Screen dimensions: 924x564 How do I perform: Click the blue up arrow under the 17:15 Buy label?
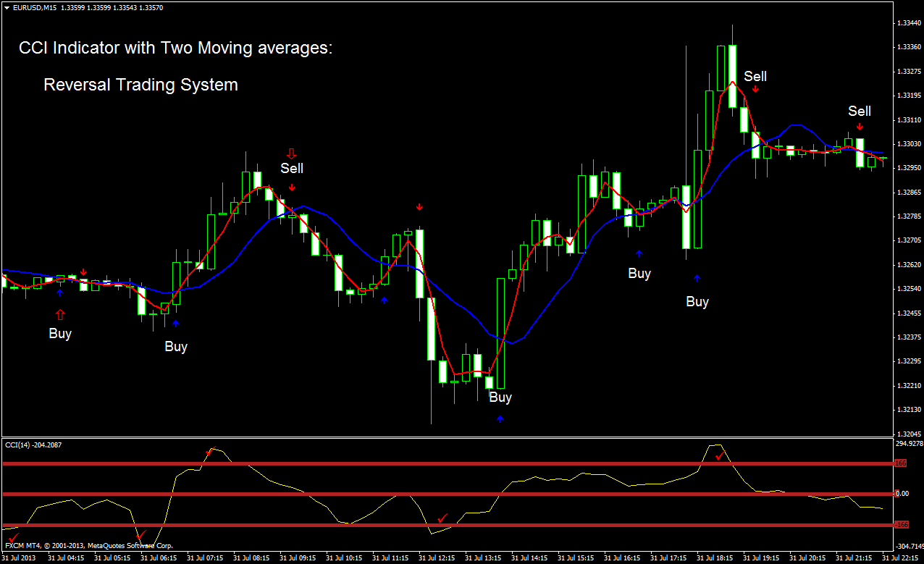point(639,253)
